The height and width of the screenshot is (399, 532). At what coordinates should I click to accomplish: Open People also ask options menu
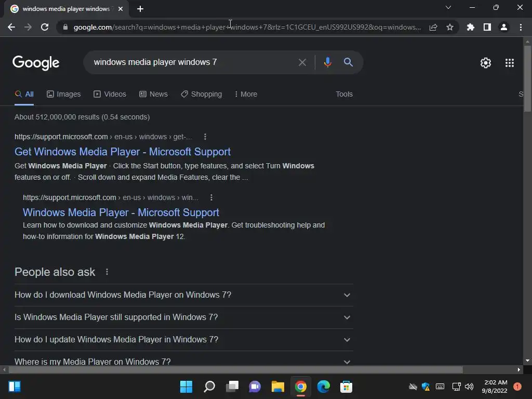(107, 272)
